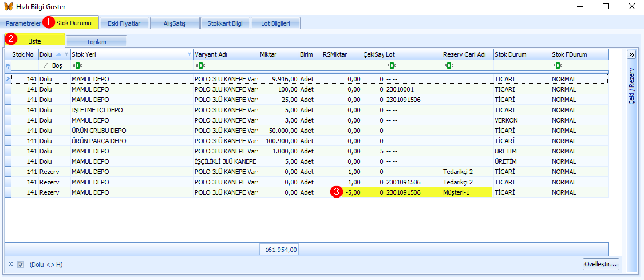Click the equals operator icon under Miktar column
The width and height of the screenshot is (644, 280).
[x=266, y=65]
